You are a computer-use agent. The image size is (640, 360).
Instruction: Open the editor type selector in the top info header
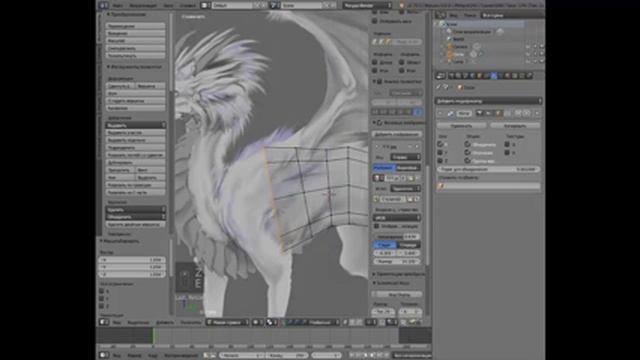tap(103, 5)
